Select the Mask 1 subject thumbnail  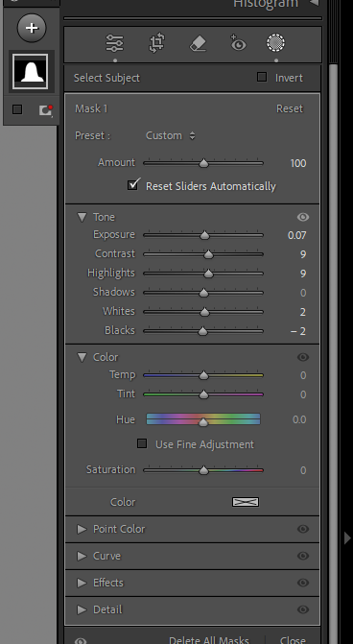pos(31,72)
